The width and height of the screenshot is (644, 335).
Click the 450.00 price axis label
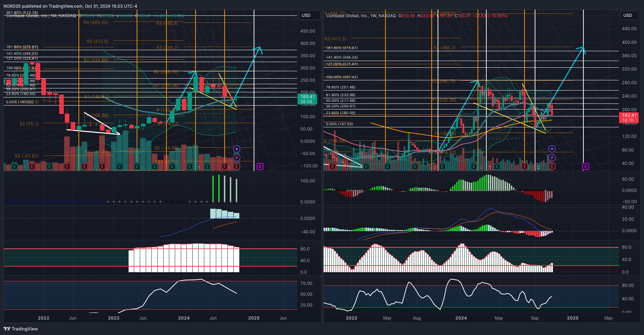(x=308, y=31)
